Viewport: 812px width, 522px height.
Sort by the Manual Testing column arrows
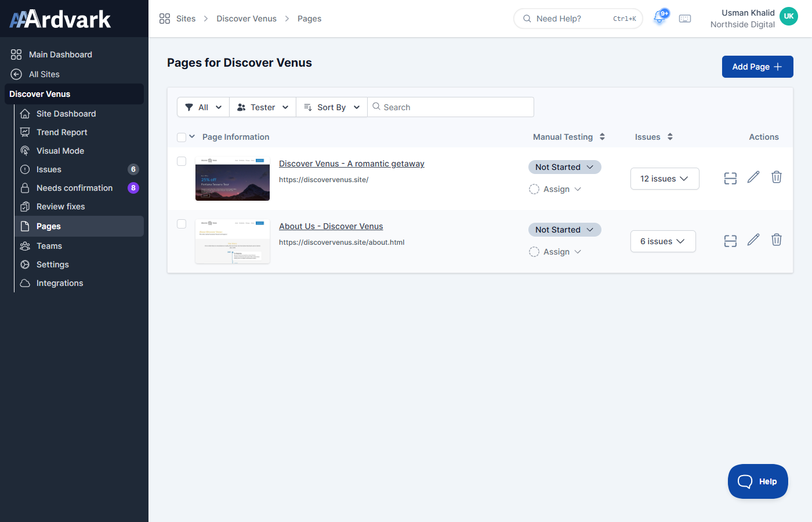pos(602,137)
